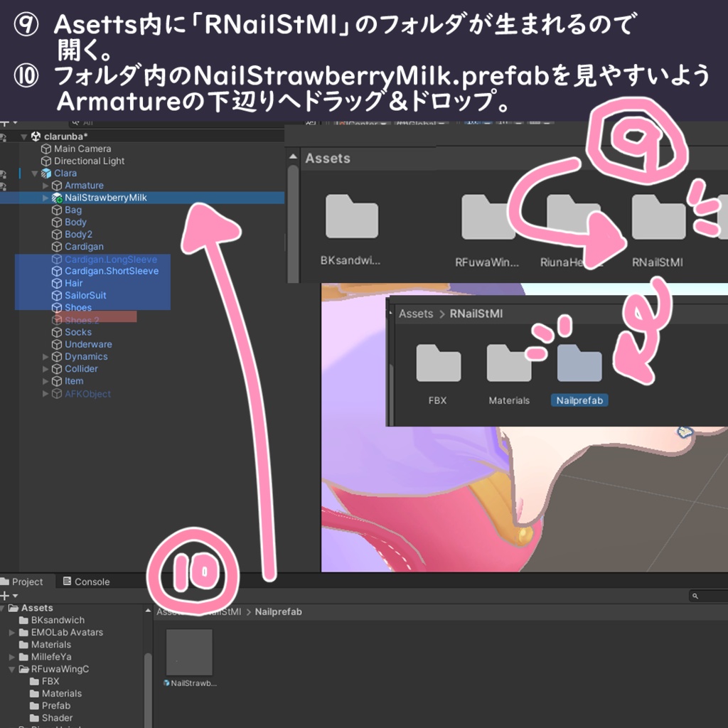This screenshot has height=728, width=728.
Task: Click cube icon beside Shoes
Action: (57, 307)
